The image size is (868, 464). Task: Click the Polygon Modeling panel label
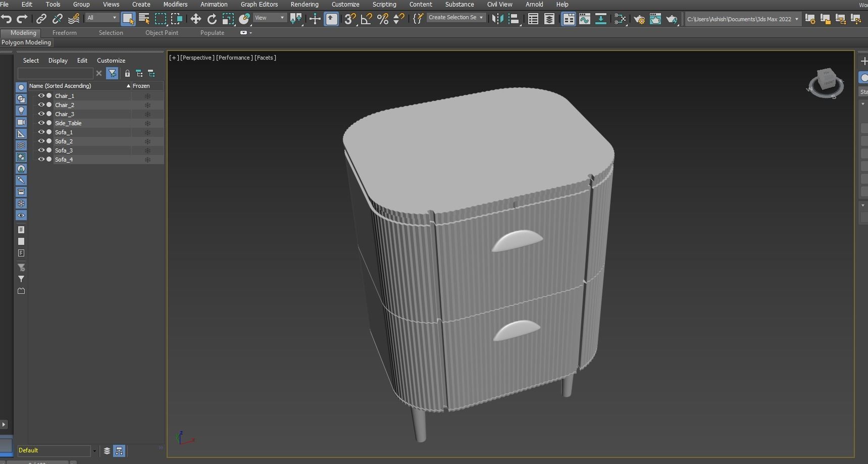tap(26, 42)
